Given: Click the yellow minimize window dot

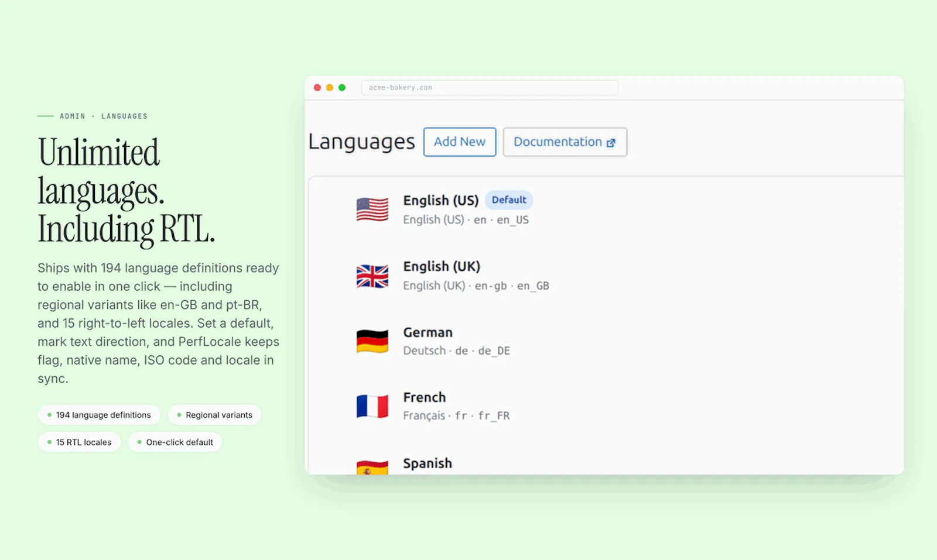Looking at the screenshot, I should pyautogui.click(x=330, y=88).
